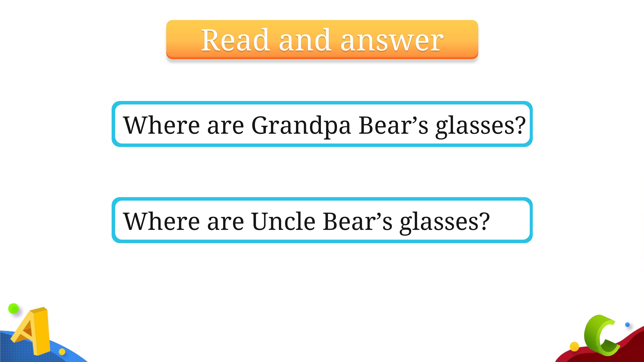
Task: Click the word Read in the title
Action: (236, 40)
